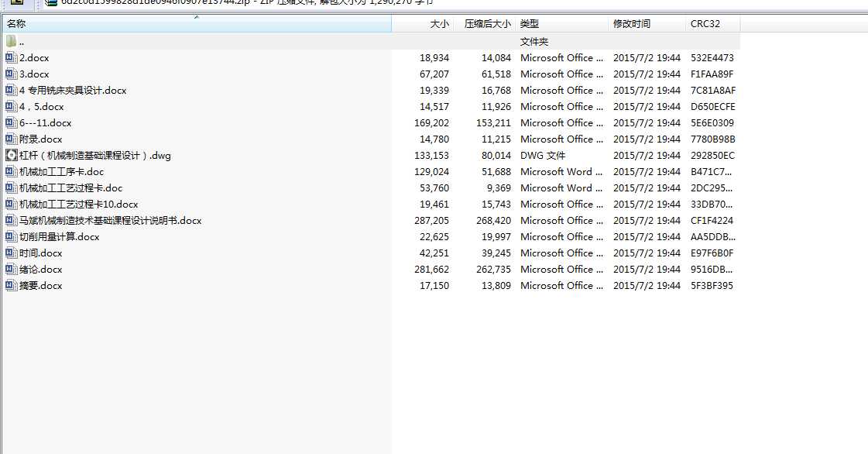Click CRC32 value 532E4473
868x454 pixels.
pos(712,57)
